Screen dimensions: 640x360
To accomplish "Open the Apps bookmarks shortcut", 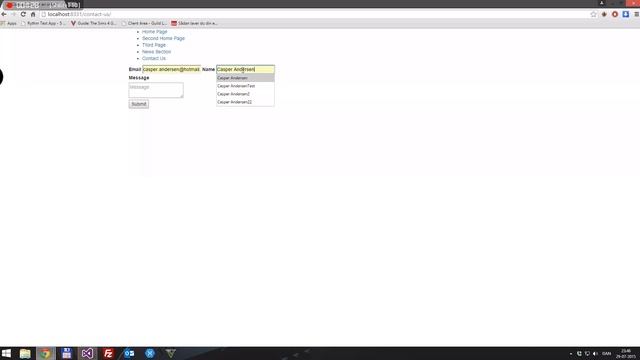I will click(x=9, y=23).
